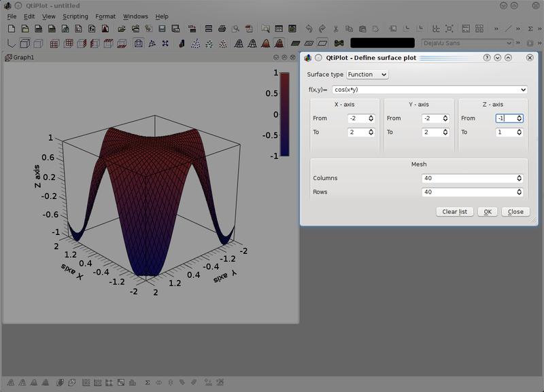Adjust the Mesh Columns spin box arrows
544x392 pixels.
[519, 178]
